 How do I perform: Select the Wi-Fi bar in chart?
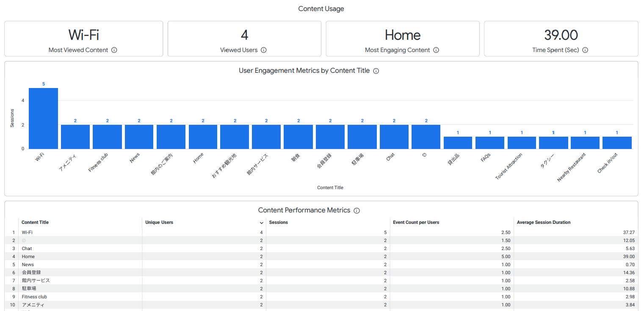43,118
